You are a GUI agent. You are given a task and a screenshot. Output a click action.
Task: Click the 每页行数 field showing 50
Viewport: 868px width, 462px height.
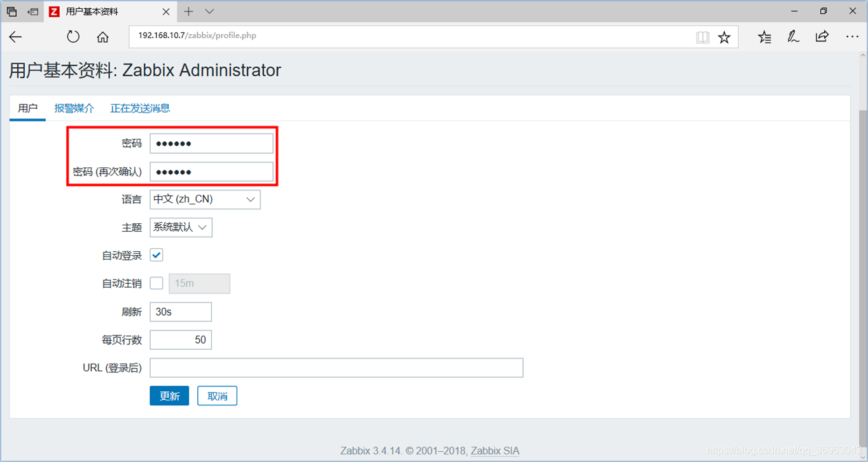tap(181, 340)
